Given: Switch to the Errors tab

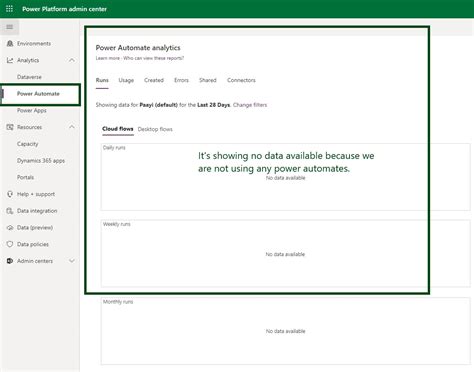Looking at the screenshot, I should [x=181, y=80].
